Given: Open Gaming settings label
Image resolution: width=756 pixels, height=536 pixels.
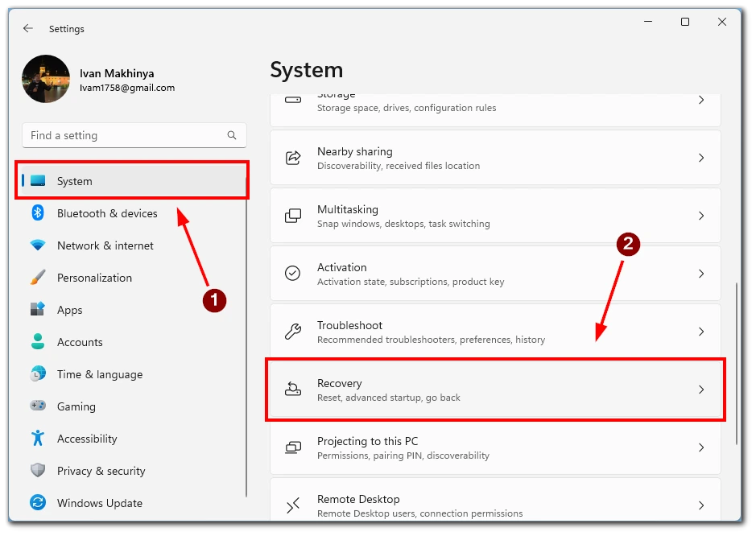Looking at the screenshot, I should 76,406.
